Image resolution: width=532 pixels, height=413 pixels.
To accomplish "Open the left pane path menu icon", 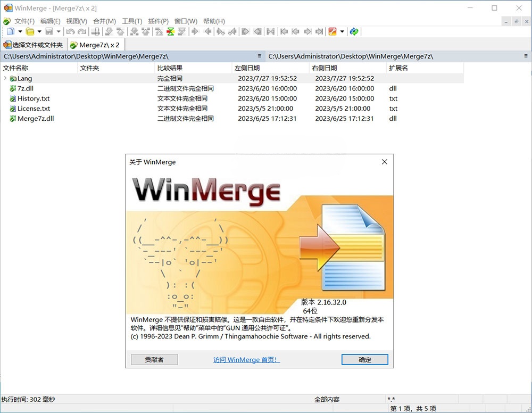I will pos(260,56).
